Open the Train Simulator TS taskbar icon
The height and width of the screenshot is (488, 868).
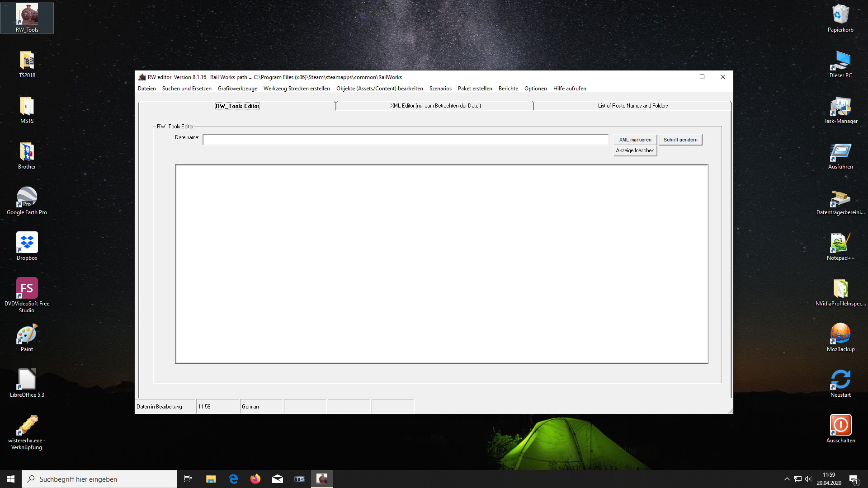[300, 479]
